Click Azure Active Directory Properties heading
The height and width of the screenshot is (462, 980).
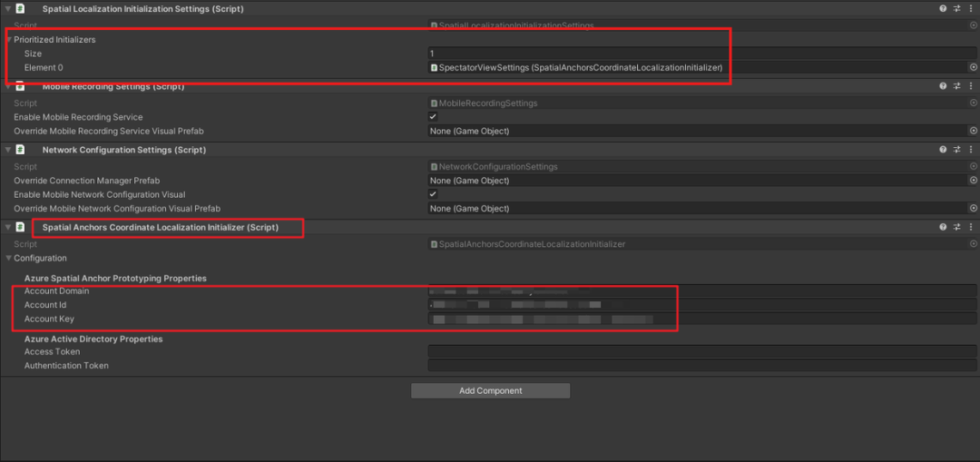93,339
